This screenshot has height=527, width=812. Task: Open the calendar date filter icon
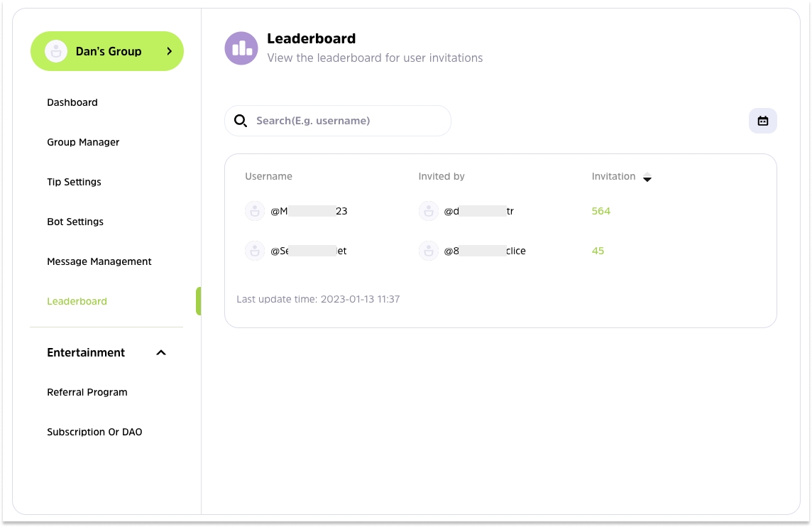coord(762,121)
